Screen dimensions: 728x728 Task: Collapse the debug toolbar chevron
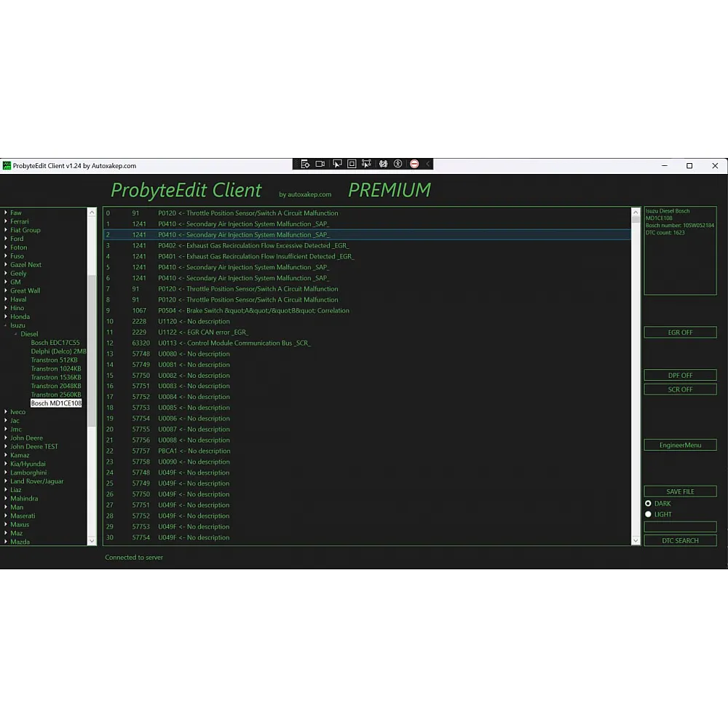[x=428, y=164]
